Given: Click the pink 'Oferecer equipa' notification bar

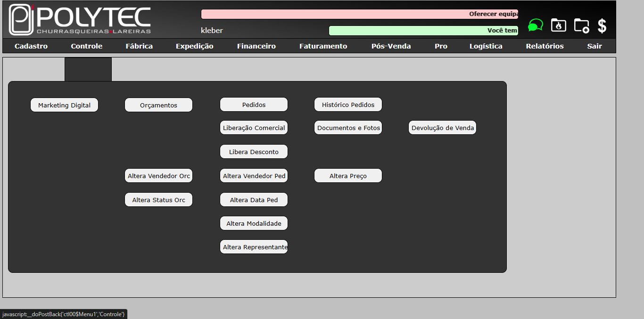Looking at the screenshot, I should click(360, 14).
